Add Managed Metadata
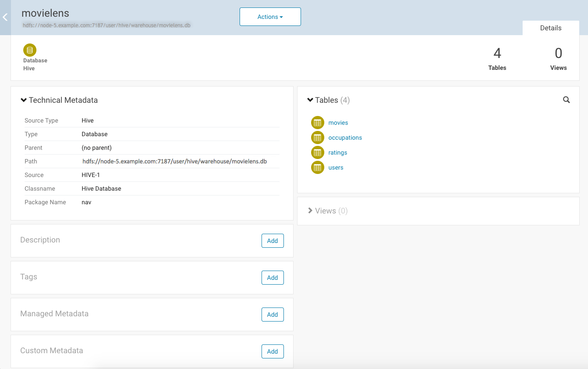This screenshot has height=369, width=588. [272, 315]
